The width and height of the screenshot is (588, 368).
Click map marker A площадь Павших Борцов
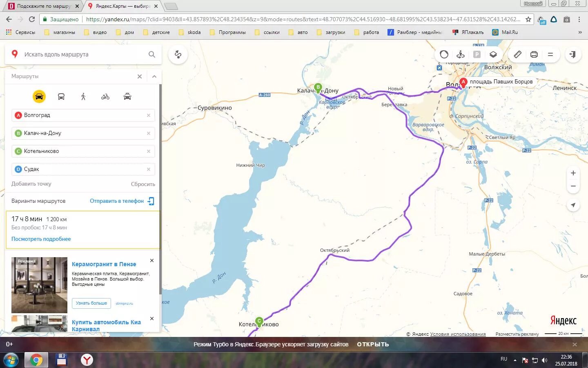tap(463, 82)
